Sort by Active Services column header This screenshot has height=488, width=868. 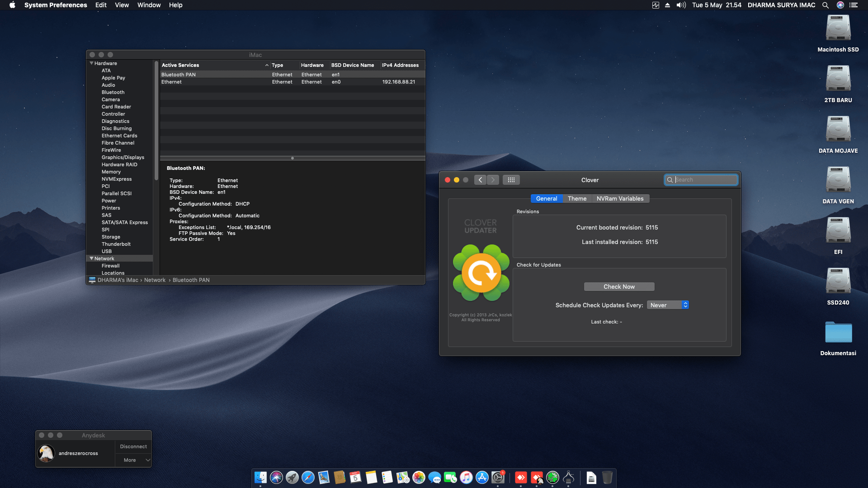pyautogui.click(x=215, y=65)
